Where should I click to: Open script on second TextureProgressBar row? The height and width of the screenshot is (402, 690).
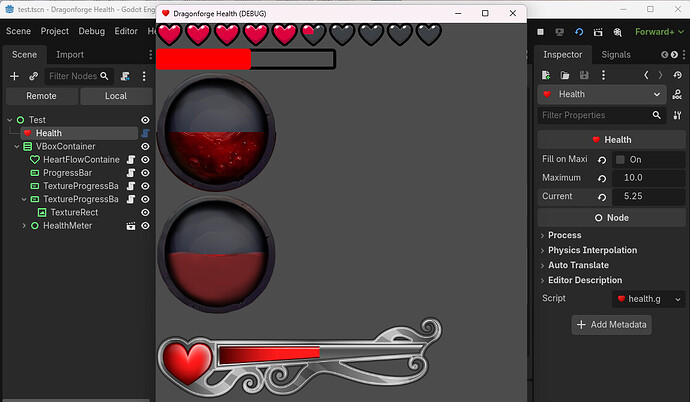131,199
